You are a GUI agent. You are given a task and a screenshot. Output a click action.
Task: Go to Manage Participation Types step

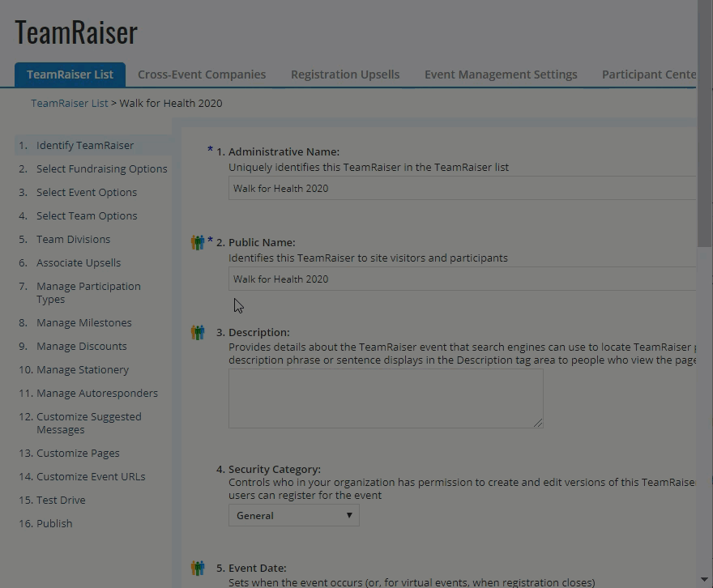[88, 292]
